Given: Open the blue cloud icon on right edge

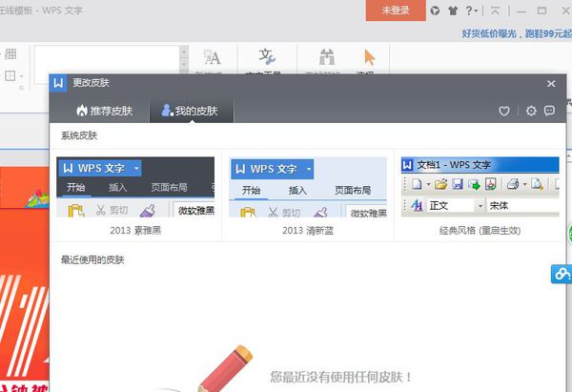Looking at the screenshot, I should pos(562,274).
